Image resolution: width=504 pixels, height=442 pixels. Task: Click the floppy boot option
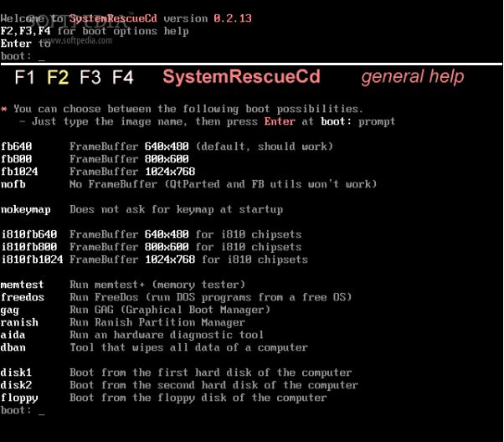click(19, 398)
